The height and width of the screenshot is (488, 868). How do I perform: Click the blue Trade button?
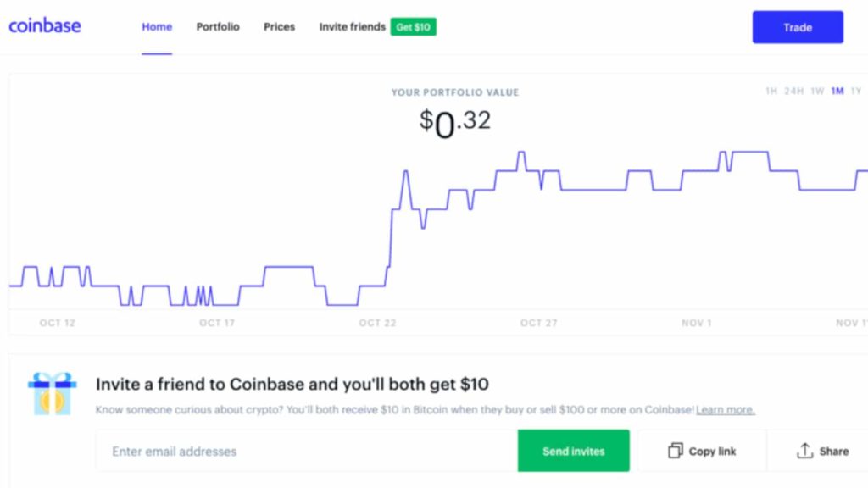point(798,27)
